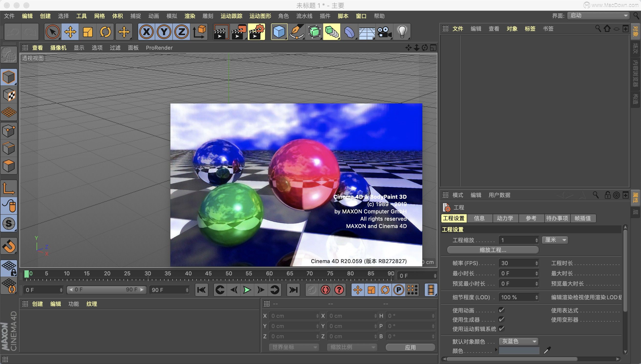Check 使用生成器 checkbox
This screenshot has width=641, height=364.
[x=501, y=320]
